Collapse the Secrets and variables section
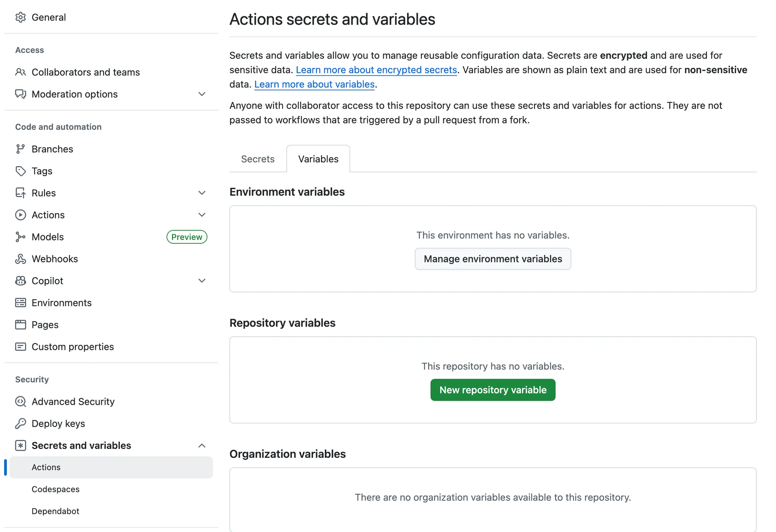776x532 pixels. [202, 446]
